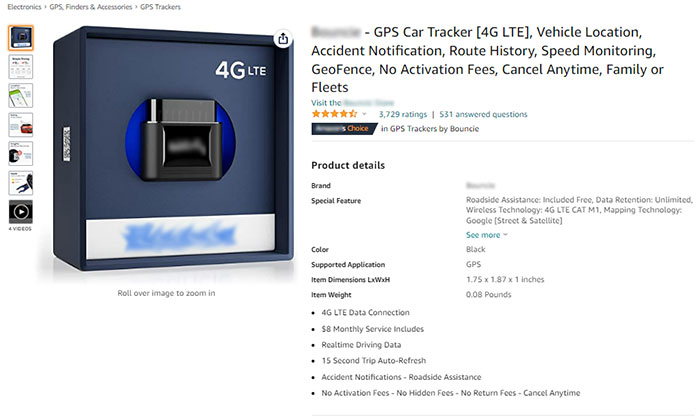Go to GPS Trackers breadcrumb
The image size is (700, 420).
tap(160, 7)
